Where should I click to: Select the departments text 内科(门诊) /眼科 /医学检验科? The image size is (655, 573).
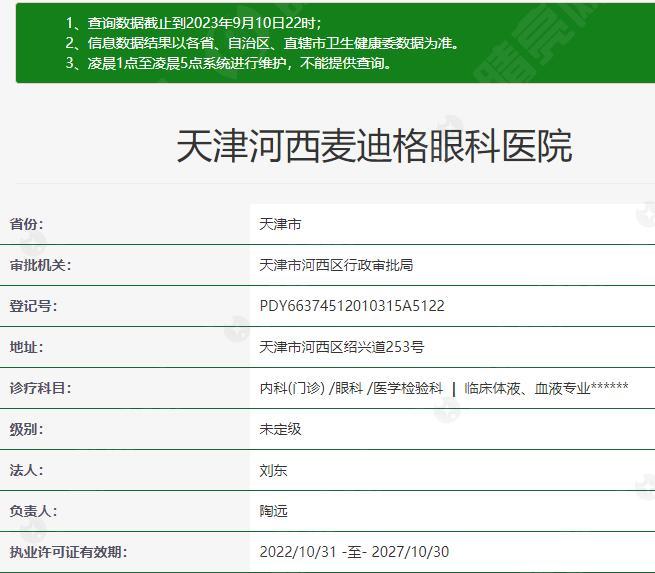pyautogui.click(x=351, y=388)
